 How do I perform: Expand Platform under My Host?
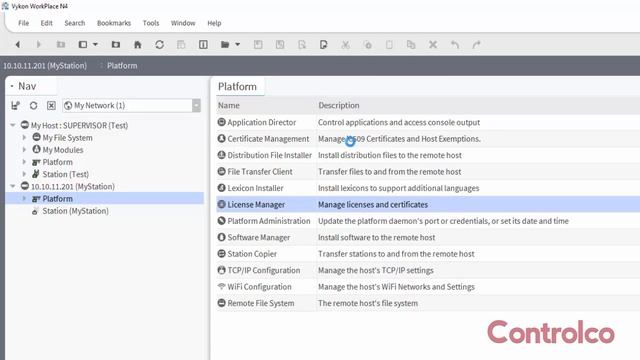(24, 162)
